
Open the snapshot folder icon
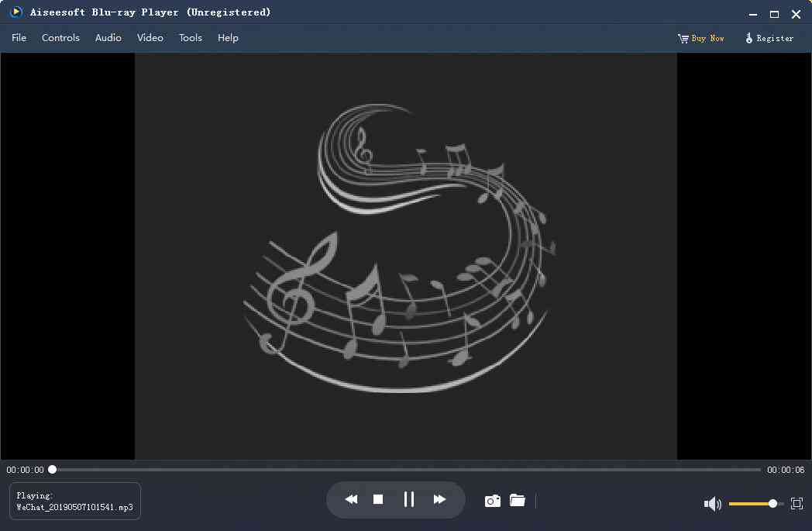(x=518, y=500)
